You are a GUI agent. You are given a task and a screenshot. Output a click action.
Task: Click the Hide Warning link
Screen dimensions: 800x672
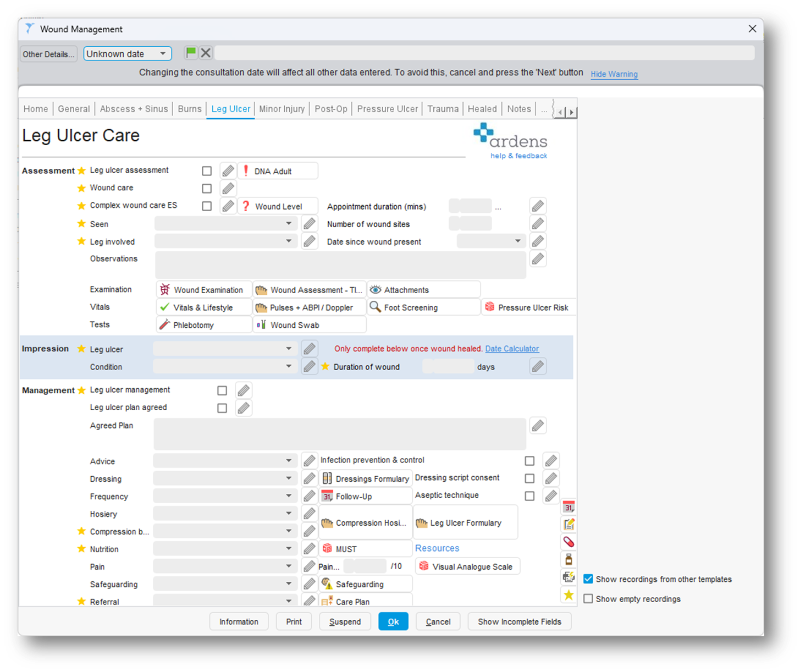[x=614, y=74]
